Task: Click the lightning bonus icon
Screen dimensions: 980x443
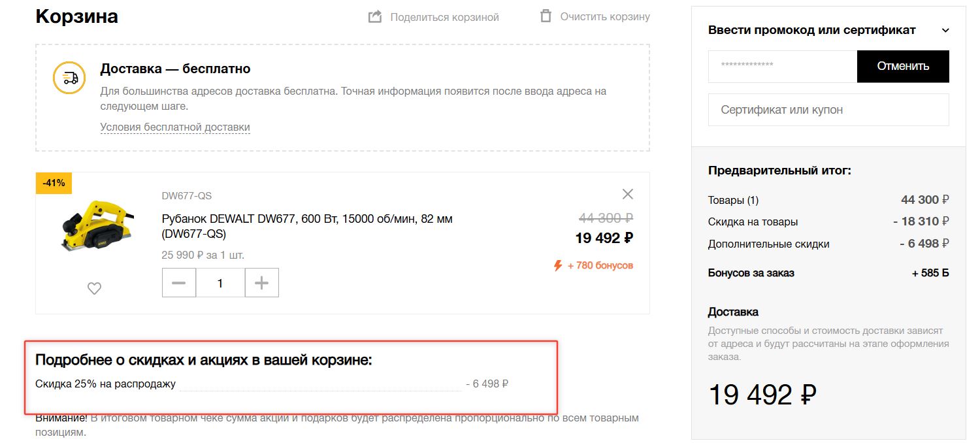Action: [x=558, y=265]
